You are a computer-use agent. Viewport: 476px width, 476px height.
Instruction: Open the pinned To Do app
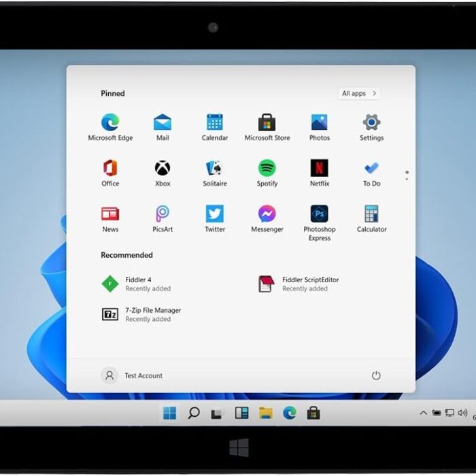371,173
